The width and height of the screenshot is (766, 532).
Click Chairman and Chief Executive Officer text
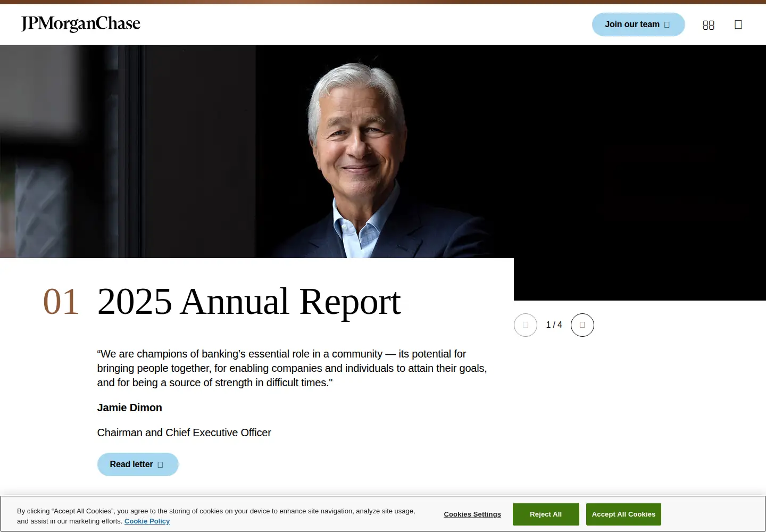click(184, 433)
